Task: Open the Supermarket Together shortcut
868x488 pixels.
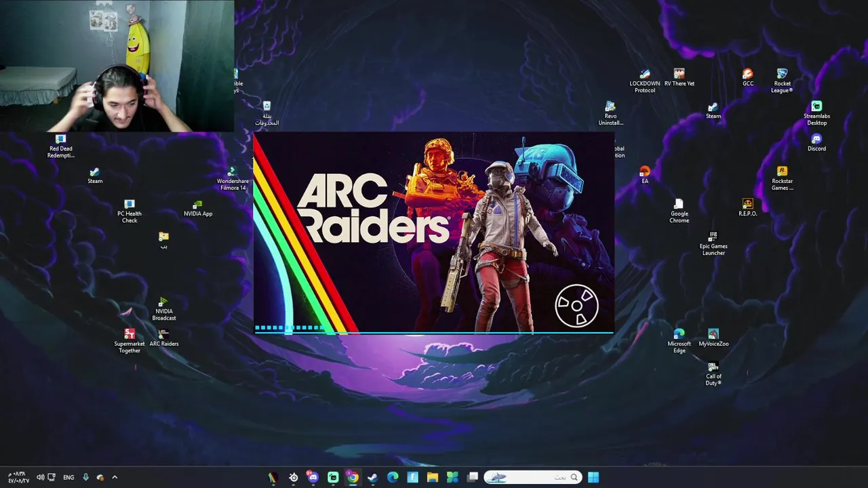Action: (x=130, y=341)
